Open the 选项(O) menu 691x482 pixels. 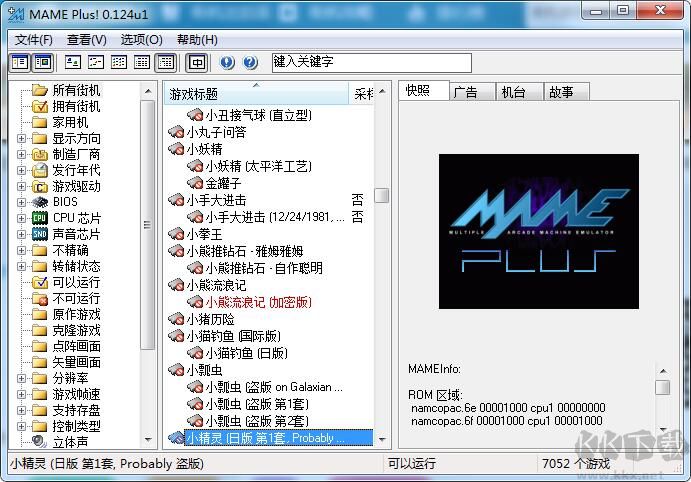pyautogui.click(x=141, y=40)
